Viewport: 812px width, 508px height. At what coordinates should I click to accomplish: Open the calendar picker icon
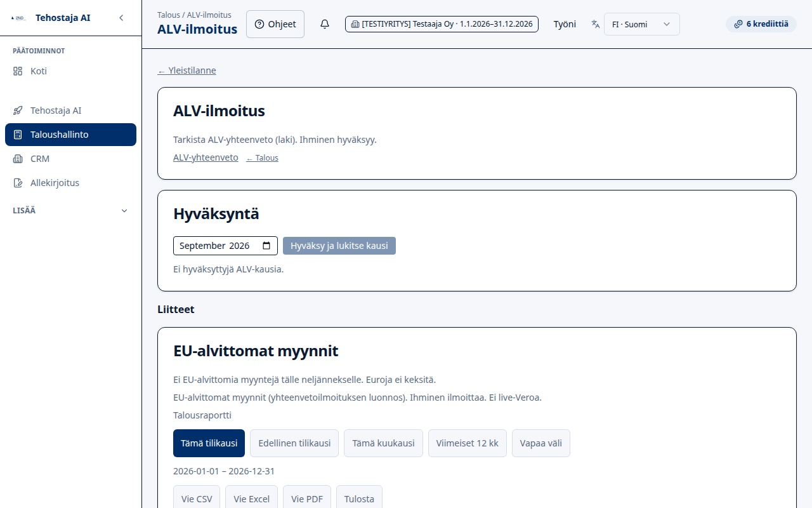266,246
